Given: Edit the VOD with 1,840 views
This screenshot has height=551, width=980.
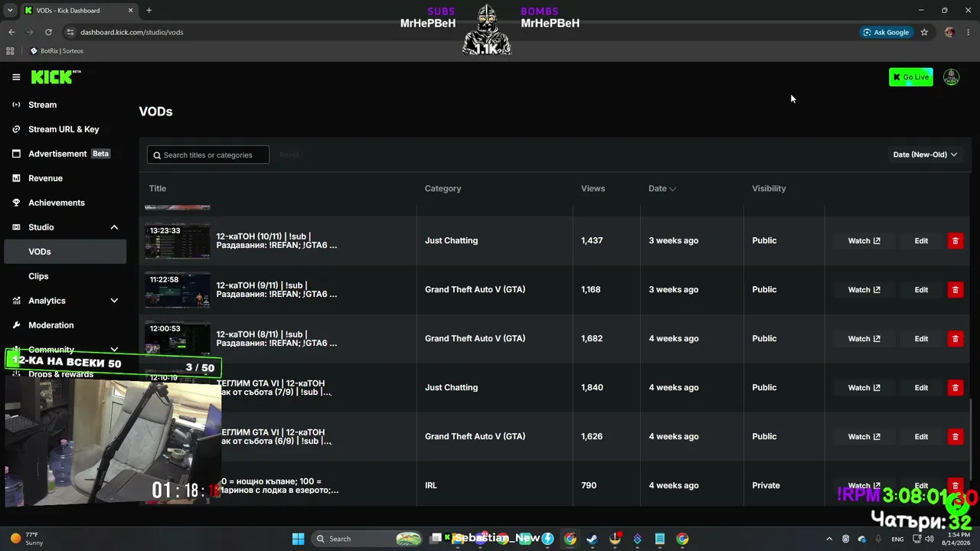Looking at the screenshot, I should click(x=921, y=387).
